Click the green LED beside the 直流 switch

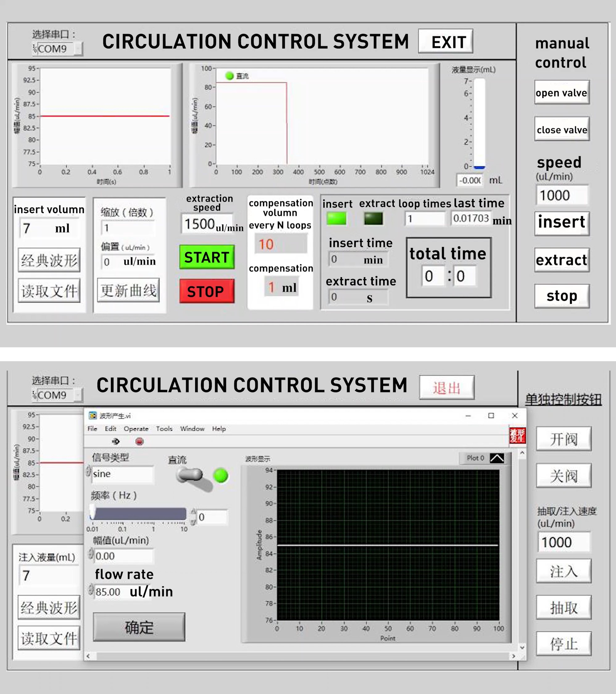click(221, 475)
